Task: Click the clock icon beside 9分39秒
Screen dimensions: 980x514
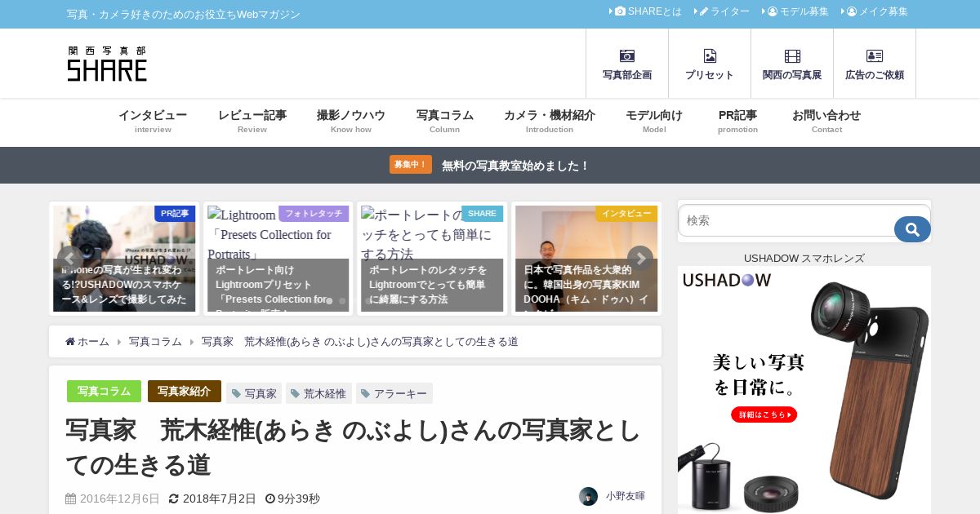Action: click(270, 498)
